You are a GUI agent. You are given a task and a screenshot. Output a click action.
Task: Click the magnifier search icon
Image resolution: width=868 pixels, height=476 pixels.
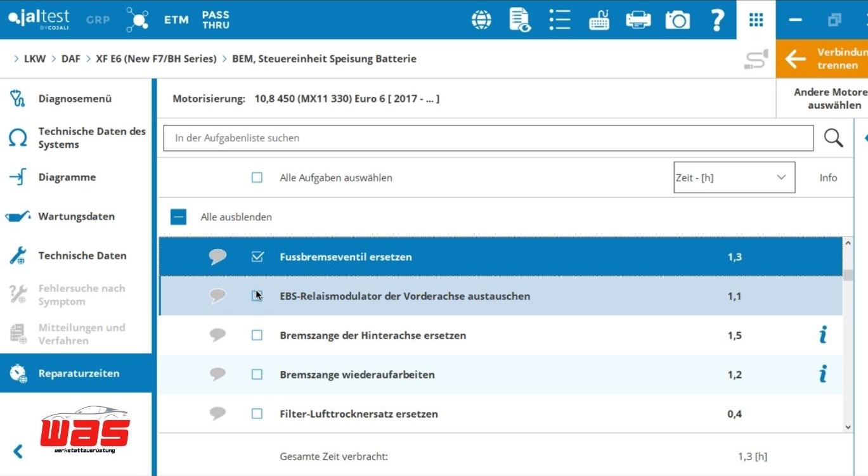click(x=833, y=138)
